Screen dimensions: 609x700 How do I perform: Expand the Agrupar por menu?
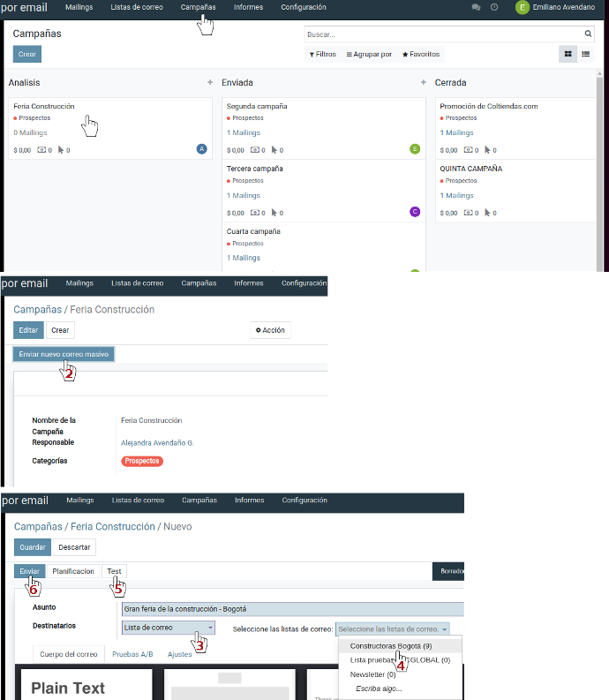[x=369, y=55]
